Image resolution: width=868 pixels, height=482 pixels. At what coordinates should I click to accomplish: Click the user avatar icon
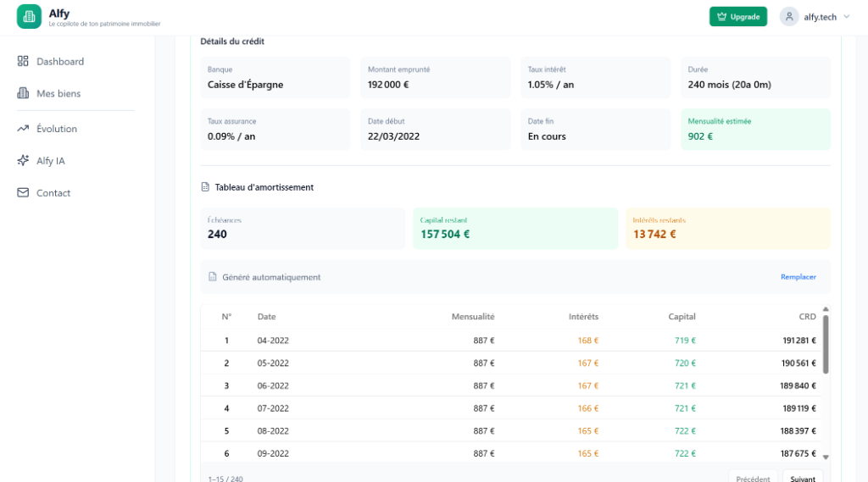[x=789, y=17]
